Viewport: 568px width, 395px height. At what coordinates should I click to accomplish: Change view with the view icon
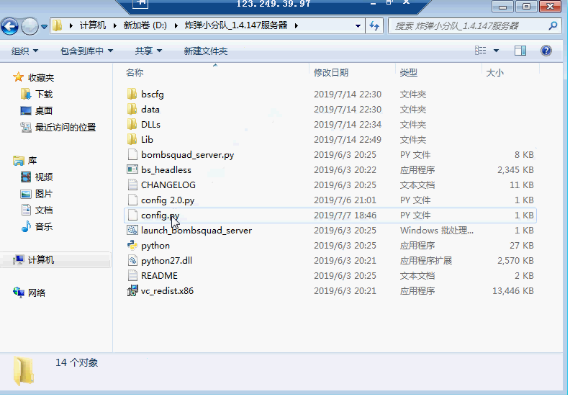click(481, 50)
